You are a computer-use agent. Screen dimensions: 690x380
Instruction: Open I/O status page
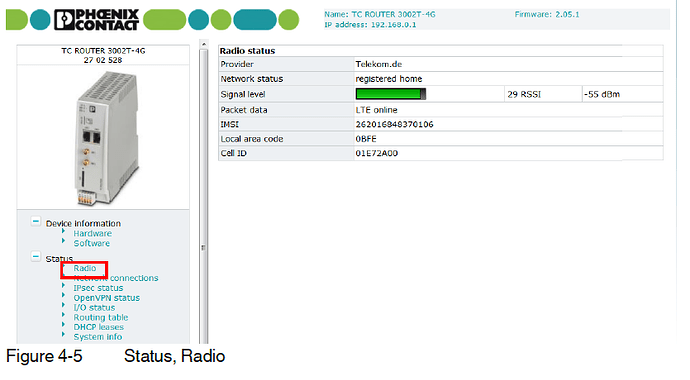click(x=94, y=307)
